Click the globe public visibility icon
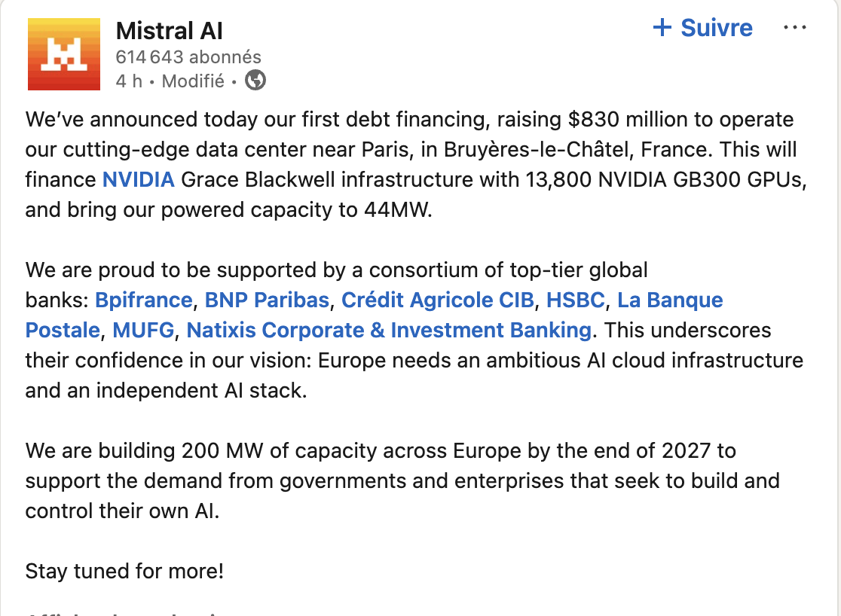The image size is (841, 616). coord(256,81)
